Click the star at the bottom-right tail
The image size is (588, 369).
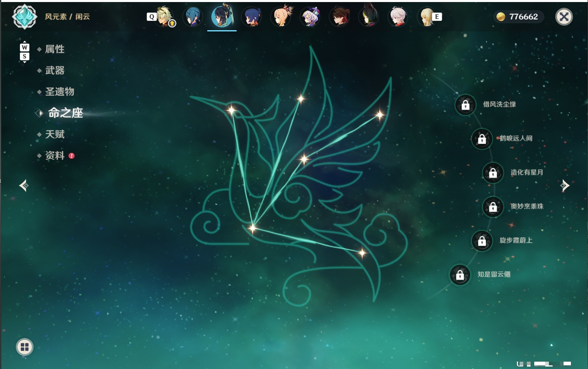[362, 253]
